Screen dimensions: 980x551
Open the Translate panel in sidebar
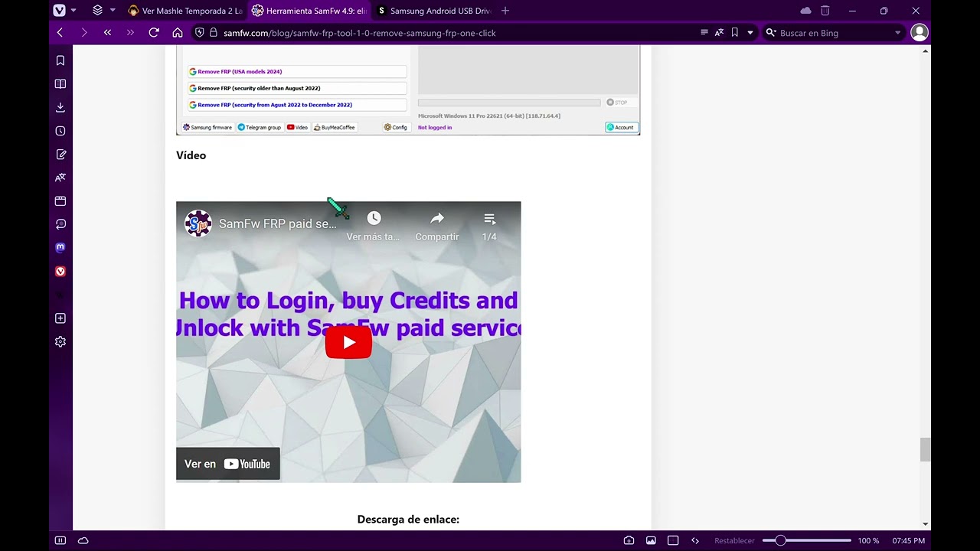[60, 178]
